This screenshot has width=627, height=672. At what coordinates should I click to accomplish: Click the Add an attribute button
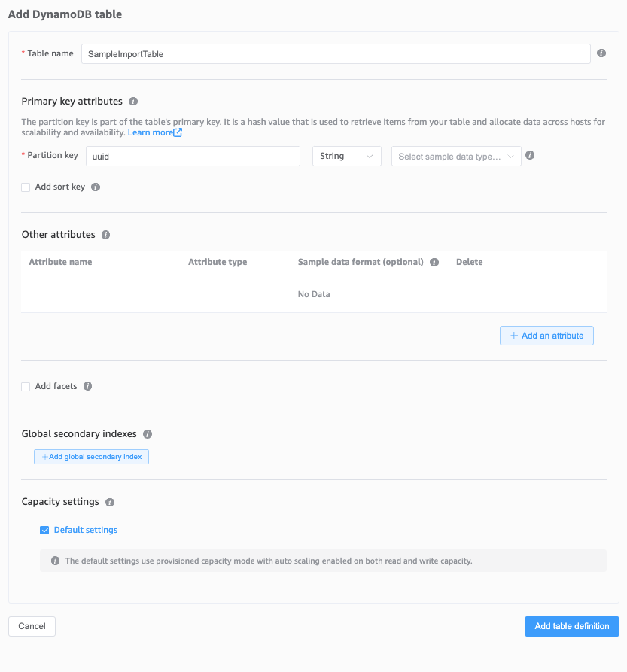pyautogui.click(x=546, y=336)
